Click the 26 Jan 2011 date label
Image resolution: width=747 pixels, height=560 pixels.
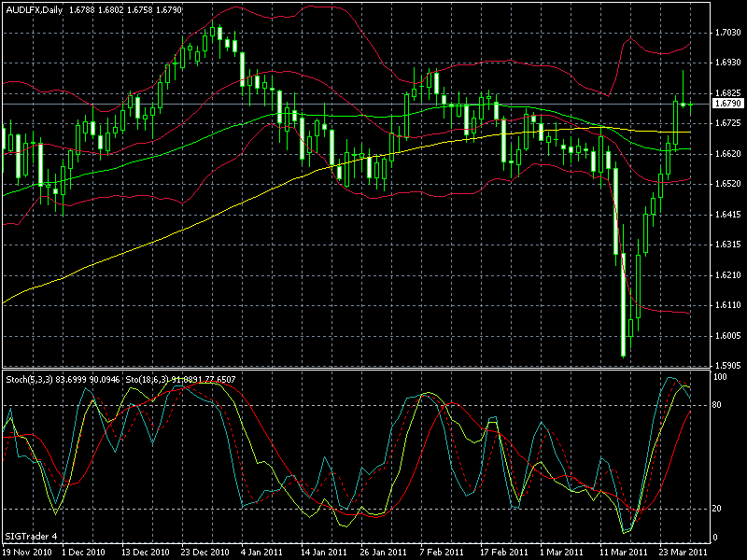(x=384, y=552)
